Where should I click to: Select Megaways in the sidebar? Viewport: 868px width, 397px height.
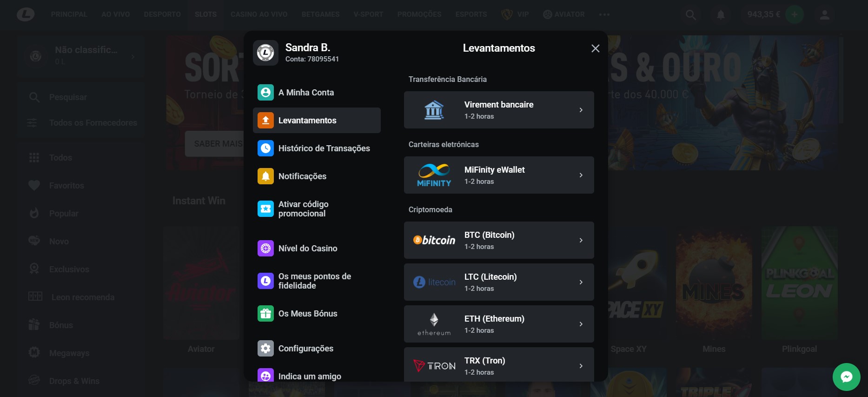click(x=81, y=353)
